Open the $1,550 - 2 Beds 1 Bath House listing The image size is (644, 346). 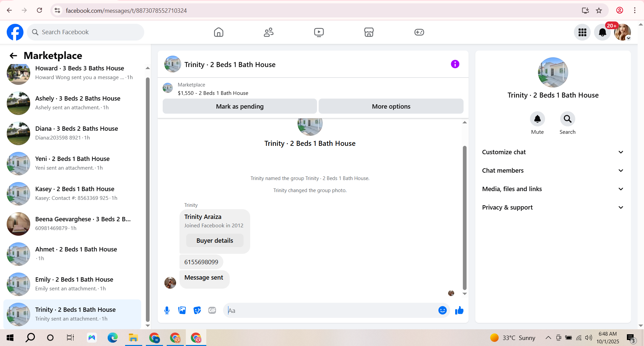(x=213, y=93)
